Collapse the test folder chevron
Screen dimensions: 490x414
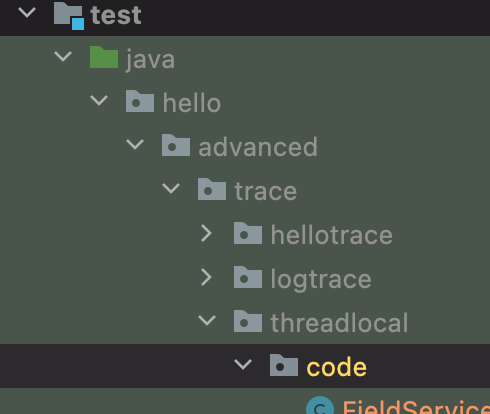[x=27, y=13]
